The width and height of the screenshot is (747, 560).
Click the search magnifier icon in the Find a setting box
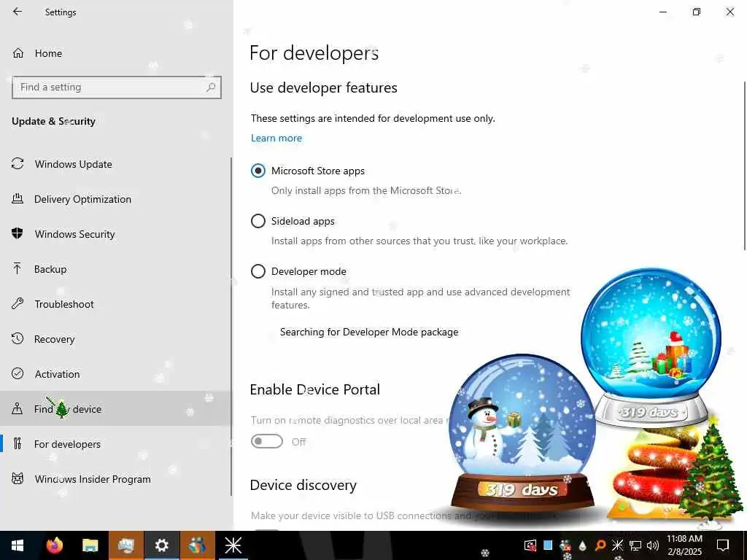pos(211,87)
